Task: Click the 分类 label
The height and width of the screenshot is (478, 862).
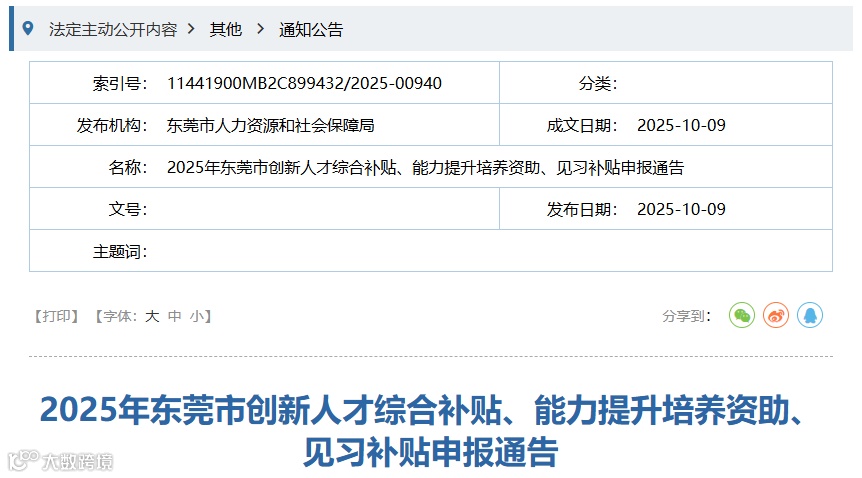Action: 598,84
